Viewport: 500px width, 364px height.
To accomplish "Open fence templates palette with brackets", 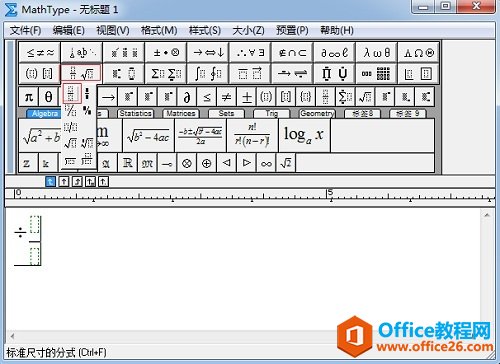I will [x=40, y=73].
